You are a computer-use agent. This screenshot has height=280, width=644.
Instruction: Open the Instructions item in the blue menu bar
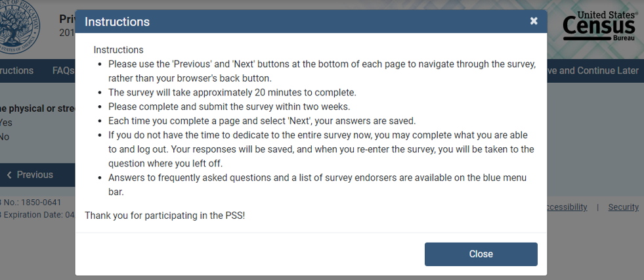[x=17, y=71]
